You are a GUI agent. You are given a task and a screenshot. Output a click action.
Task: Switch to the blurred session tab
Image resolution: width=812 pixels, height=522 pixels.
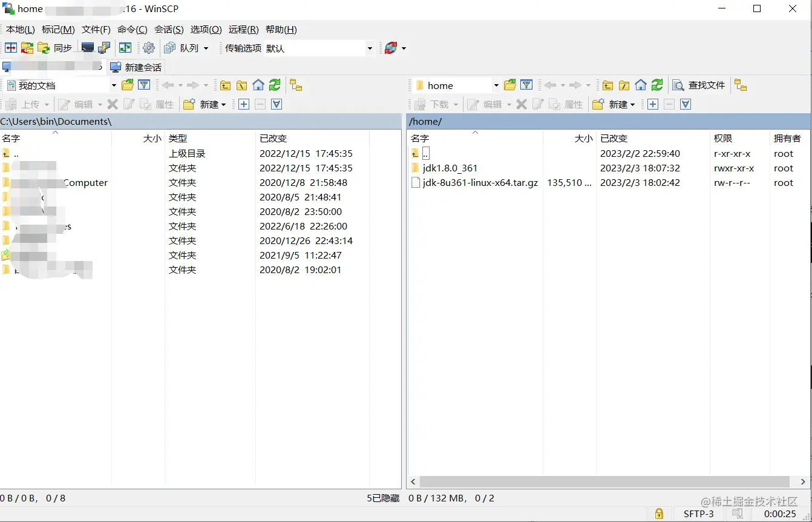53,67
